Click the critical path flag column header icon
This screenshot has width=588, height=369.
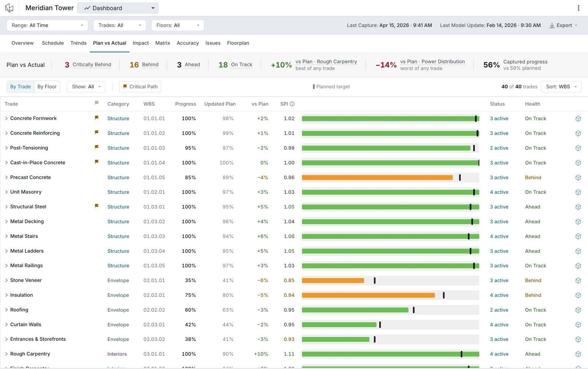coord(97,103)
